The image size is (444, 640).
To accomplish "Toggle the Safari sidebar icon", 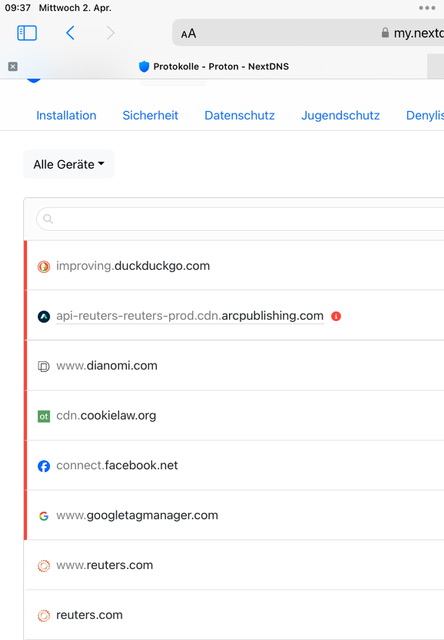I will [27, 33].
